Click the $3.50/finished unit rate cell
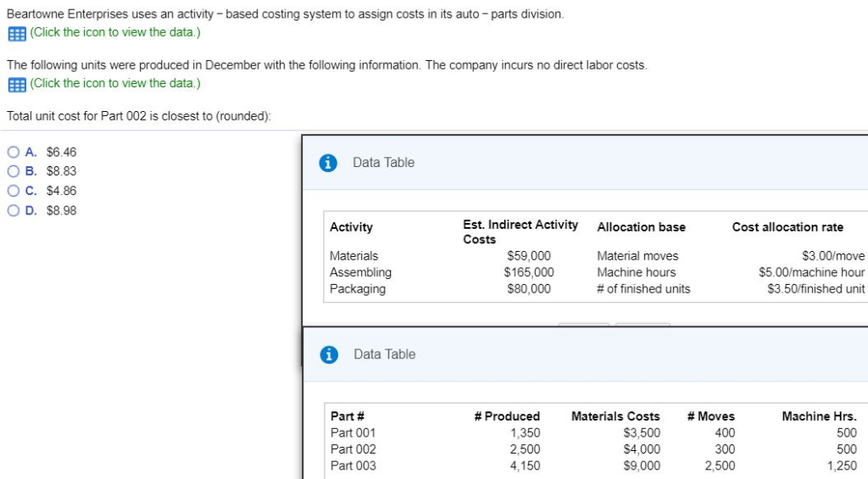The image size is (868, 479). coord(816,289)
